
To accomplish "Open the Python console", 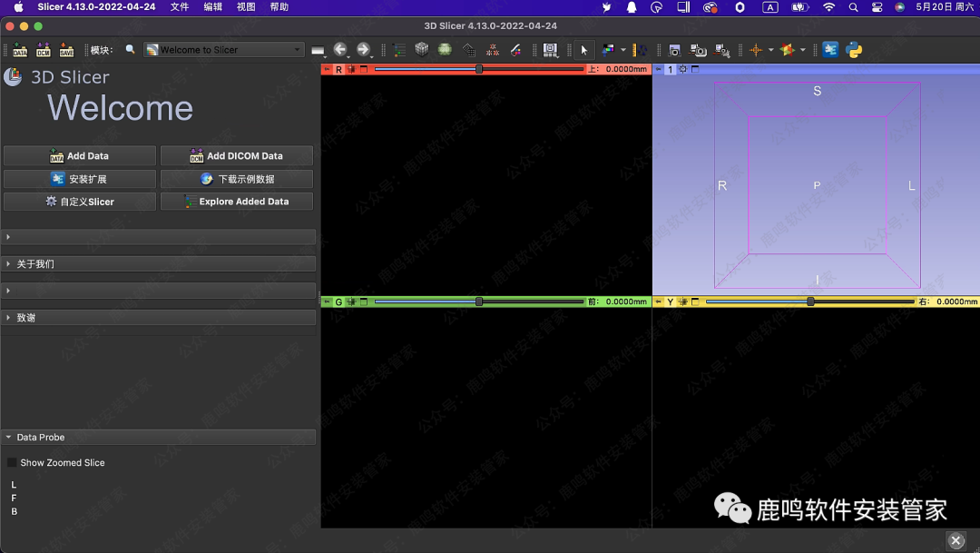I will point(854,50).
